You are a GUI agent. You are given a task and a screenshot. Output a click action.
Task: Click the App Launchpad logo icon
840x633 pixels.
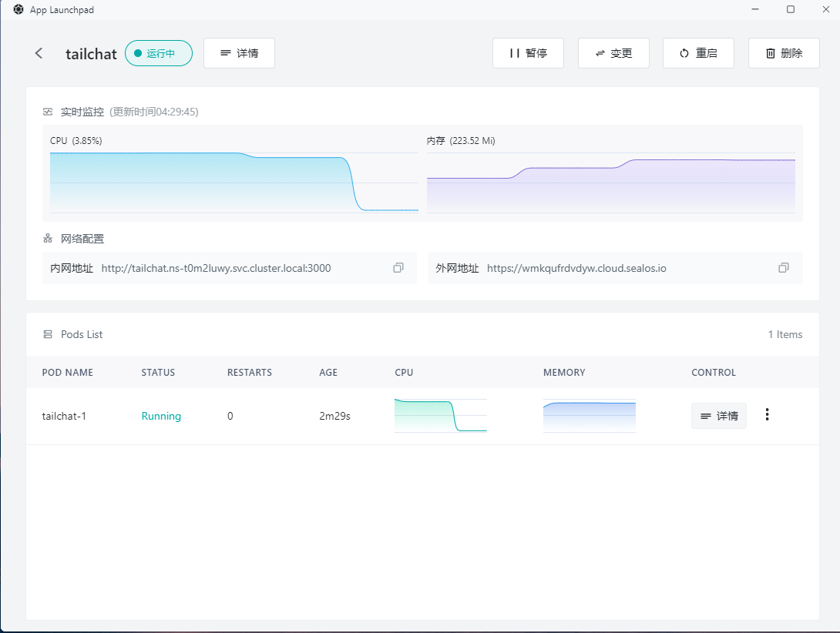tap(18, 10)
